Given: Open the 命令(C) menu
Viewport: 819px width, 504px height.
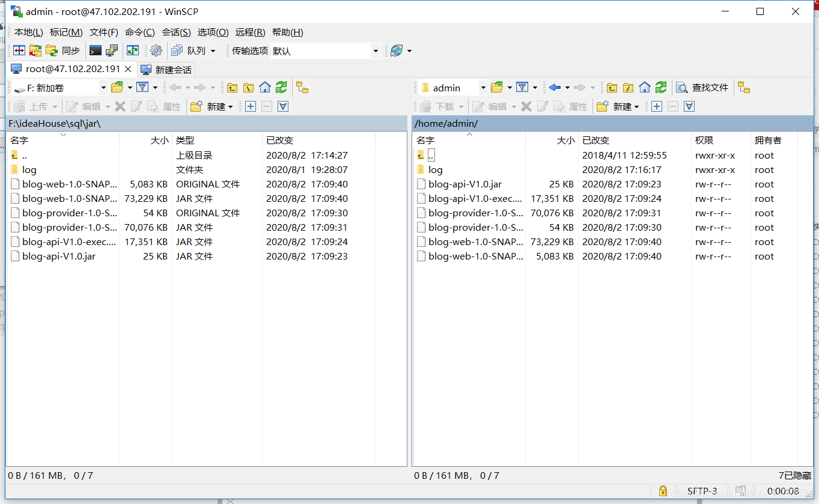Looking at the screenshot, I should click(140, 32).
